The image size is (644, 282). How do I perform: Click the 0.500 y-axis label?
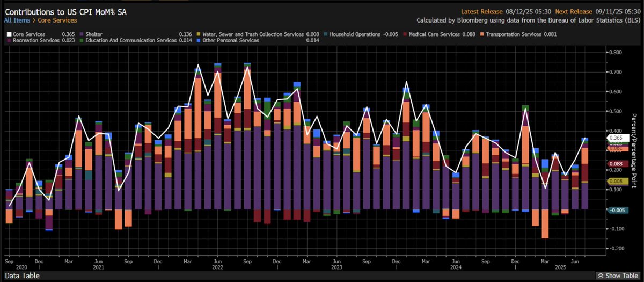click(616, 111)
